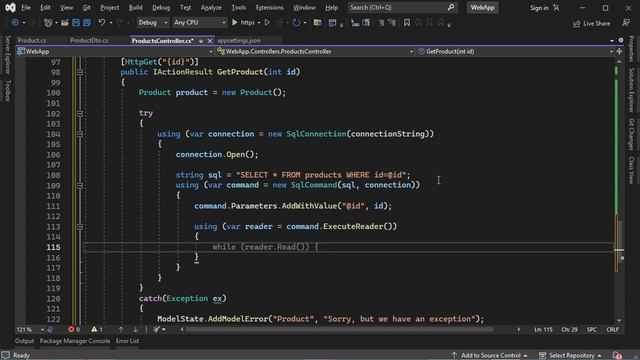Toggle the SPC spaces indicator

(x=591, y=329)
